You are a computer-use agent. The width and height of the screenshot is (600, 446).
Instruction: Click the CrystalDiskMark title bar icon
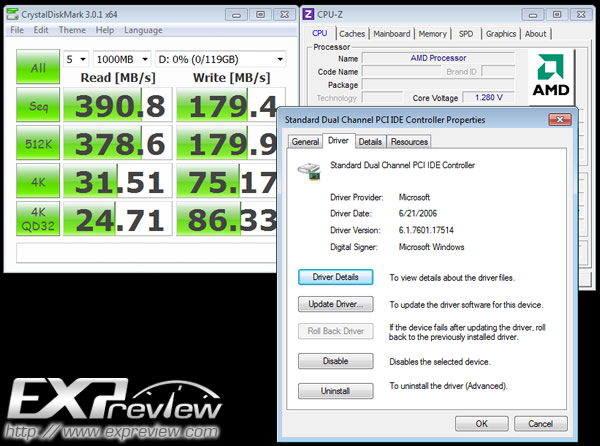(x=13, y=15)
